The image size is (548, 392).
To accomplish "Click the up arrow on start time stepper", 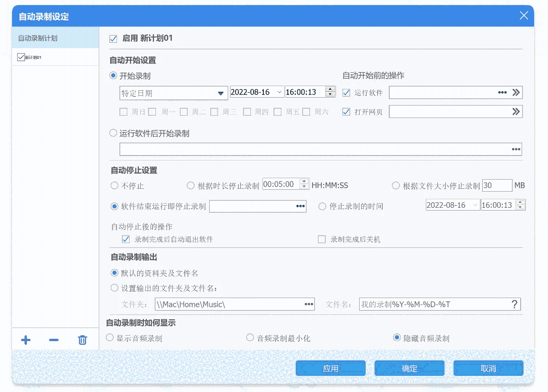I will pyautogui.click(x=330, y=89).
